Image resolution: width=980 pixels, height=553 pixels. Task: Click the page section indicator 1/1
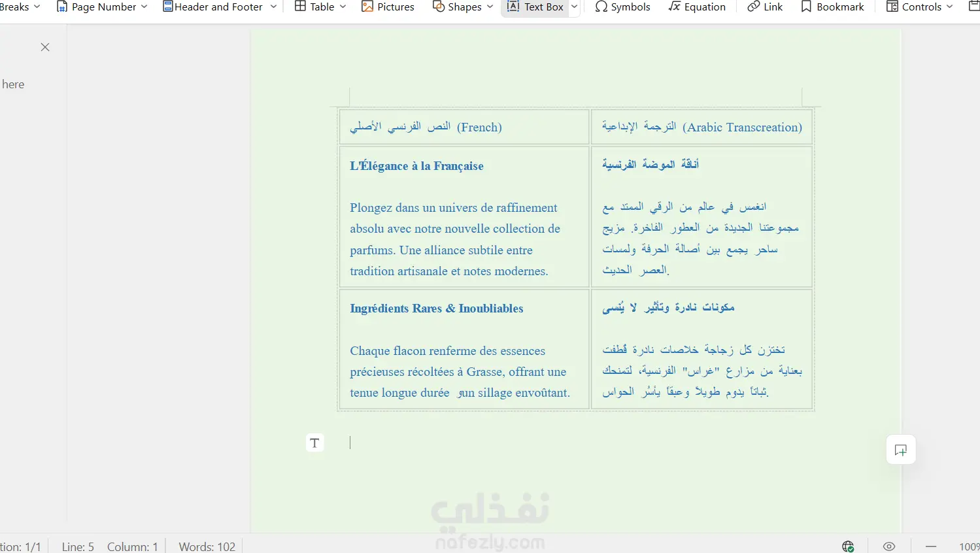(20, 546)
